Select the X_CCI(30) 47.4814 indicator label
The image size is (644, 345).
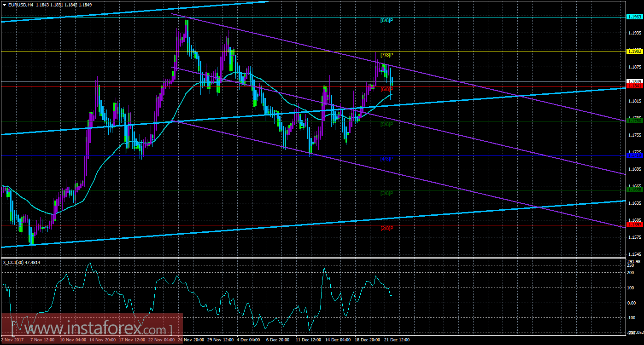click(21, 262)
